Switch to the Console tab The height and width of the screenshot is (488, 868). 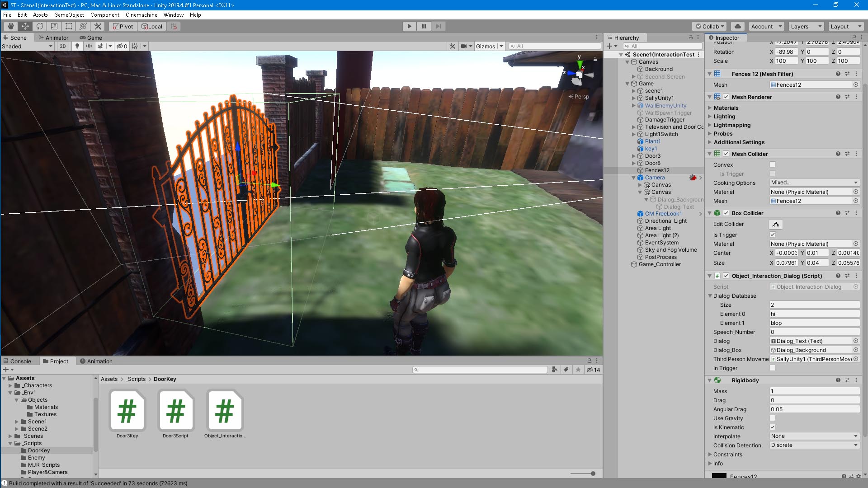pos(17,361)
